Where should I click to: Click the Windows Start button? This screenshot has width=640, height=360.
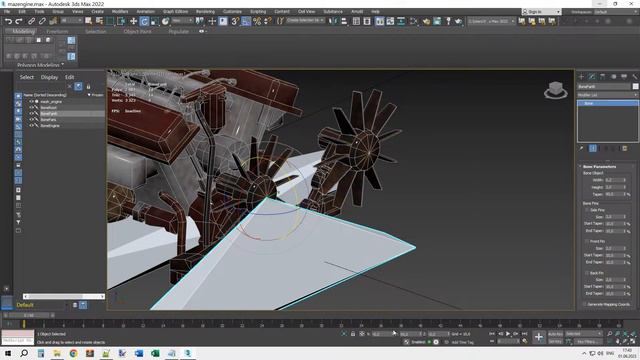(x=8, y=353)
